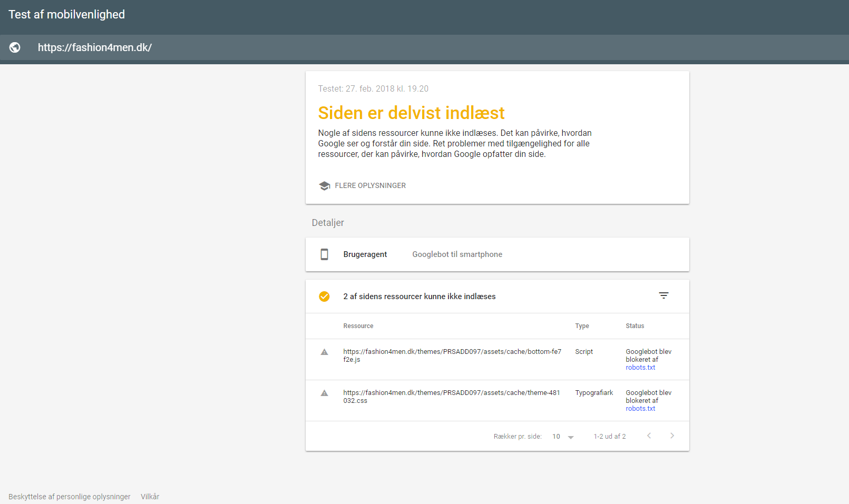Viewport: 849px width, 504px height.
Task: Open robots.txt link for the stylesheet resource
Action: 640,409
